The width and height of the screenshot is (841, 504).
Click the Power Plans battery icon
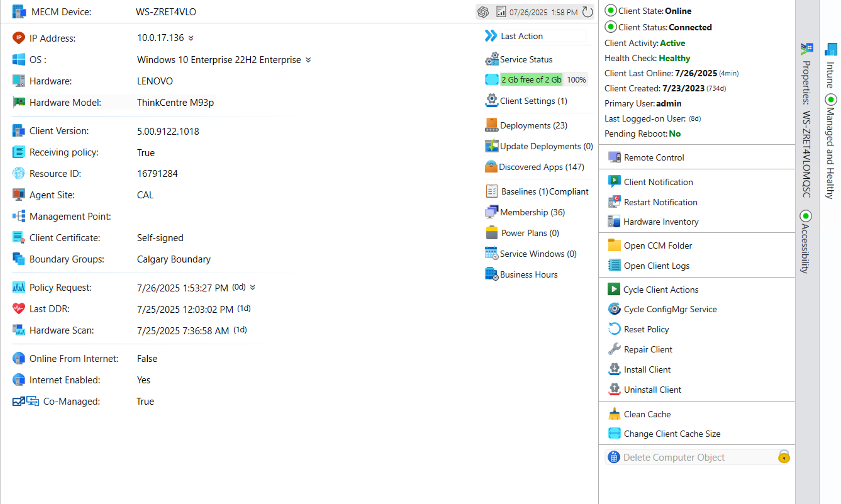click(491, 233)
